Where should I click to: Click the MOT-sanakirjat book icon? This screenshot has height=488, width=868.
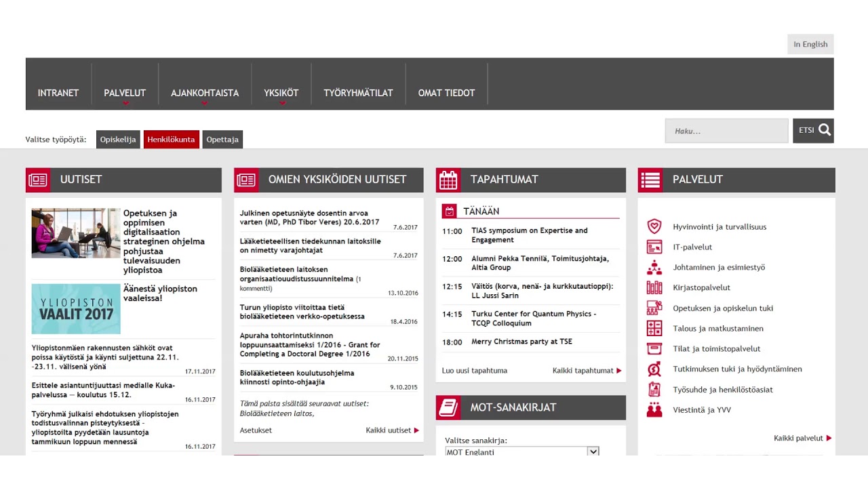coord(448,407)
